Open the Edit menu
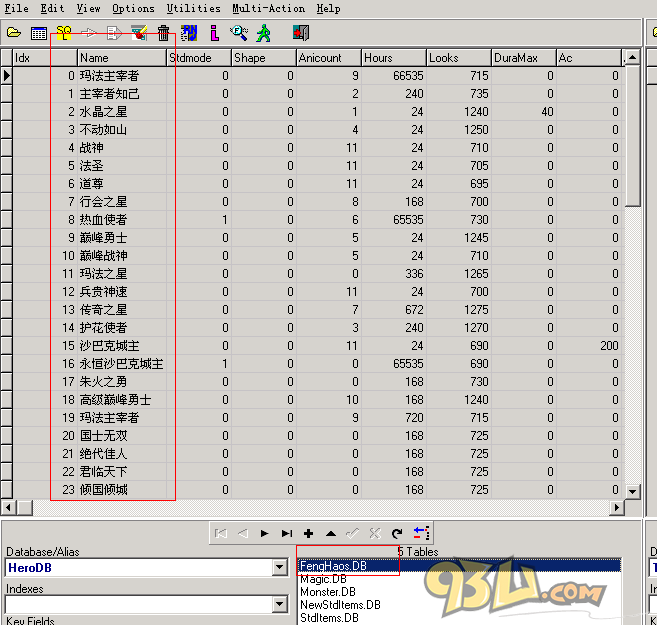Viewport: 657px width, 625px height. 52,8
